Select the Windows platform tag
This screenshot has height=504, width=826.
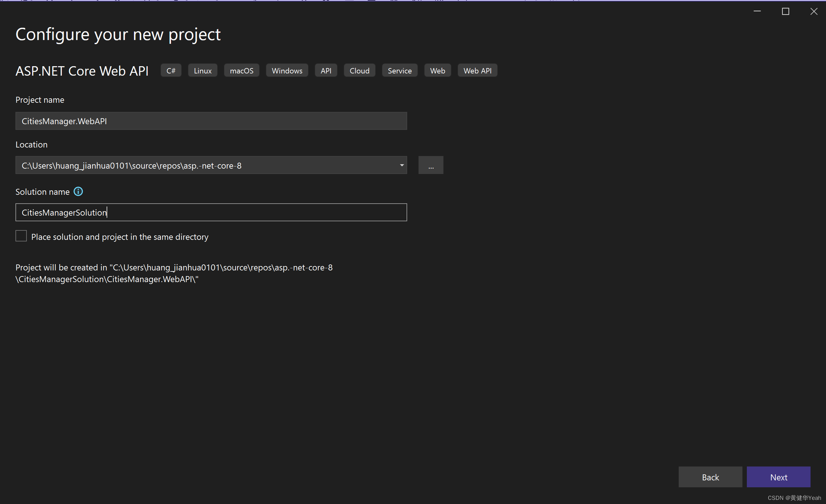(287, 70)
